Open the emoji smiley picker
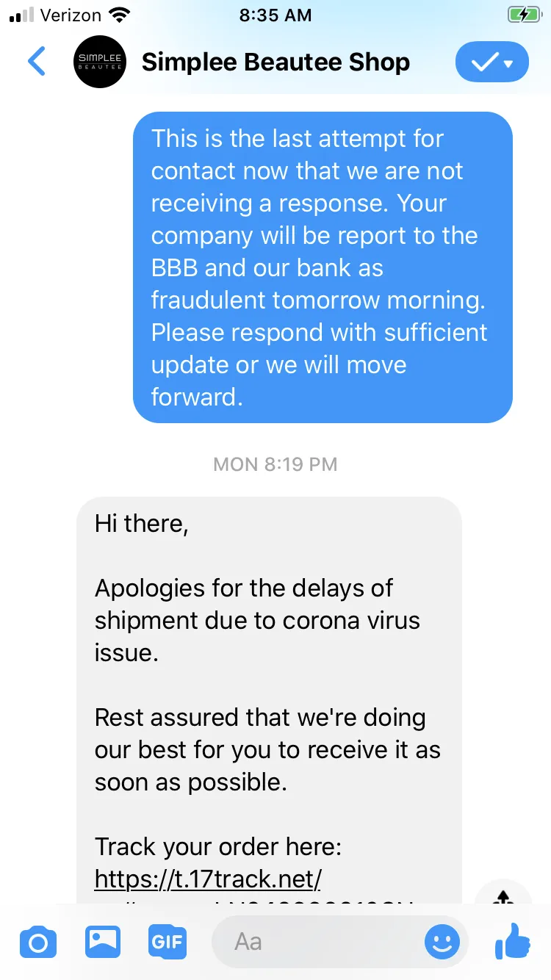Screen dimensions: 551x980 click(x=442, y=942)
